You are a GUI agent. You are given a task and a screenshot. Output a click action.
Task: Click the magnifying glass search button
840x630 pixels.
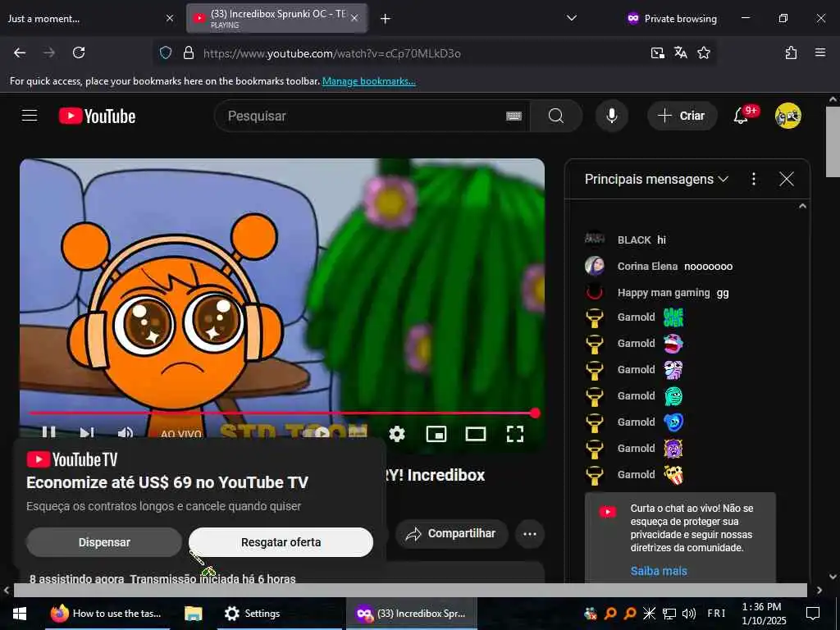555,116
